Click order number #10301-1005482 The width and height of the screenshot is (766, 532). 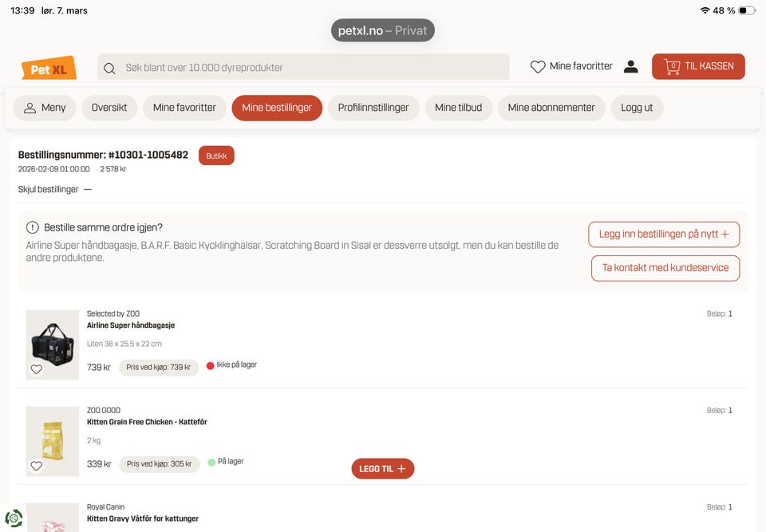click(148, 155)
